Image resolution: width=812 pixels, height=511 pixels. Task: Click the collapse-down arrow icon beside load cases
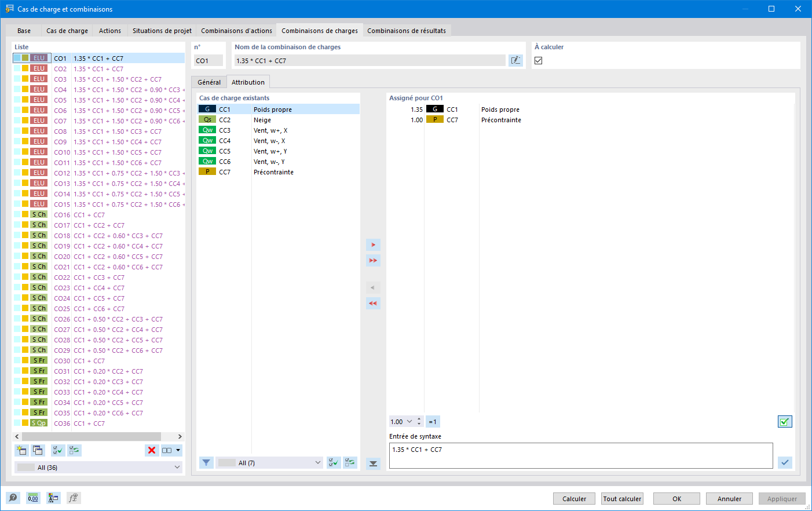pos(373,463)
